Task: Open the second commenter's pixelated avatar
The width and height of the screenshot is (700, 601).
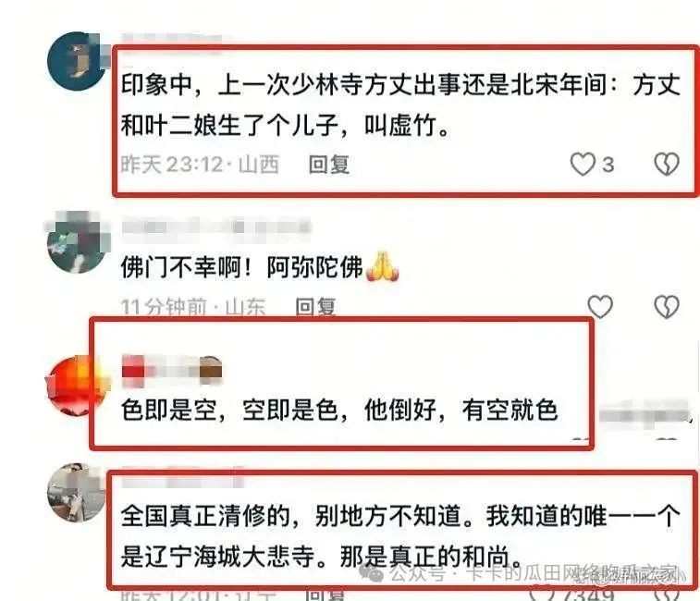Action: tap(77, 243)
